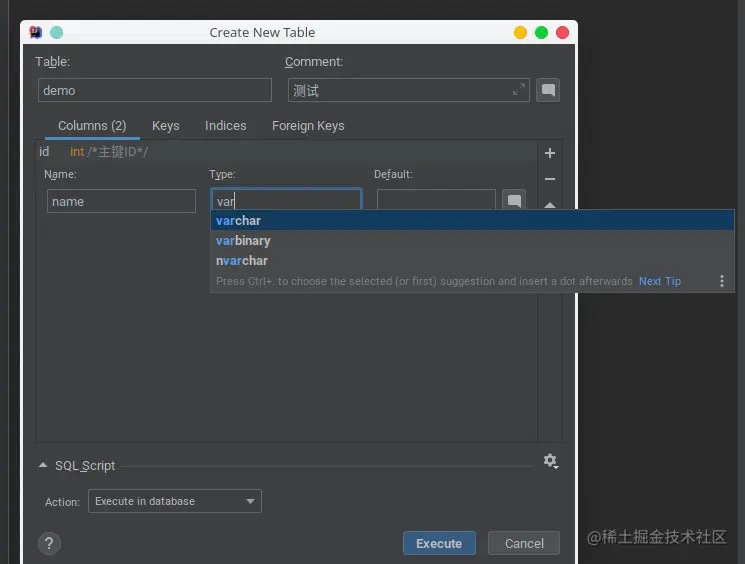The width and height of the screenshot is (745, 564).
Task: Minimize dialog with the yellow circle
Action: (520, 32)
